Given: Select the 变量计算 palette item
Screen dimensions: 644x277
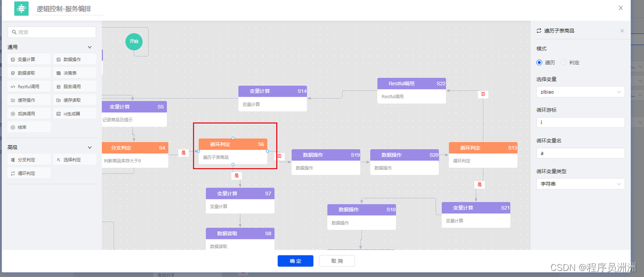Looking at the screenshot, I should (x=29, y=59).
